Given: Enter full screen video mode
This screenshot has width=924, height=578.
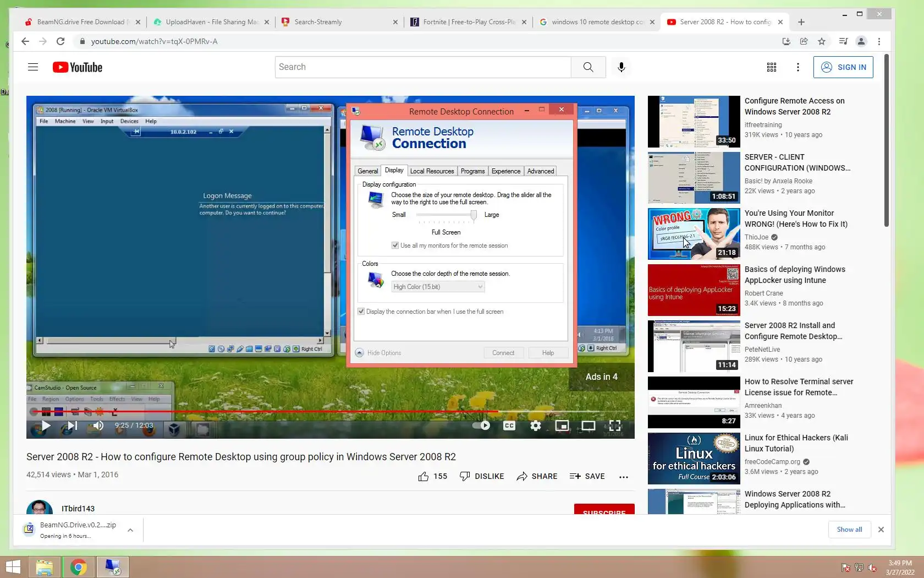Looking at the screenshot, I should pos(615,426).
